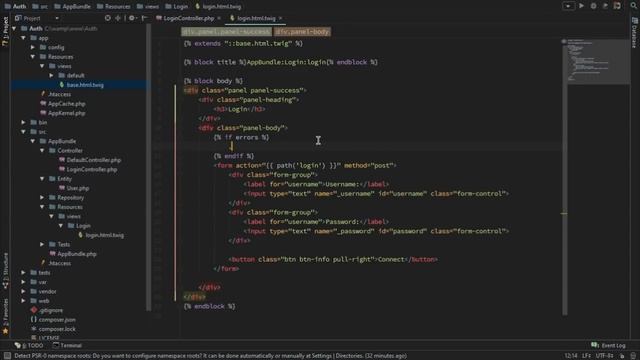Image resolution: width=640 pixels, height=360 pixels.
Task: Select composer.json in project tree
Action: (53, 320)
